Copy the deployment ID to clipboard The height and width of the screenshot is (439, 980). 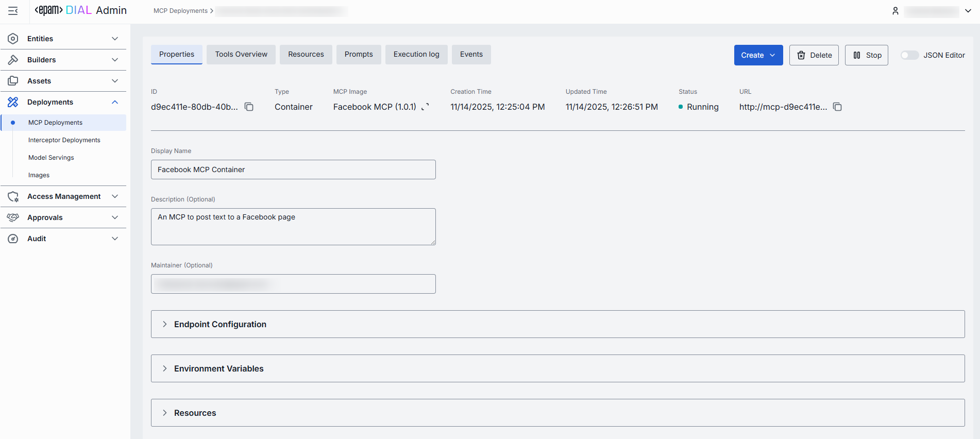(x=249, y=107)
